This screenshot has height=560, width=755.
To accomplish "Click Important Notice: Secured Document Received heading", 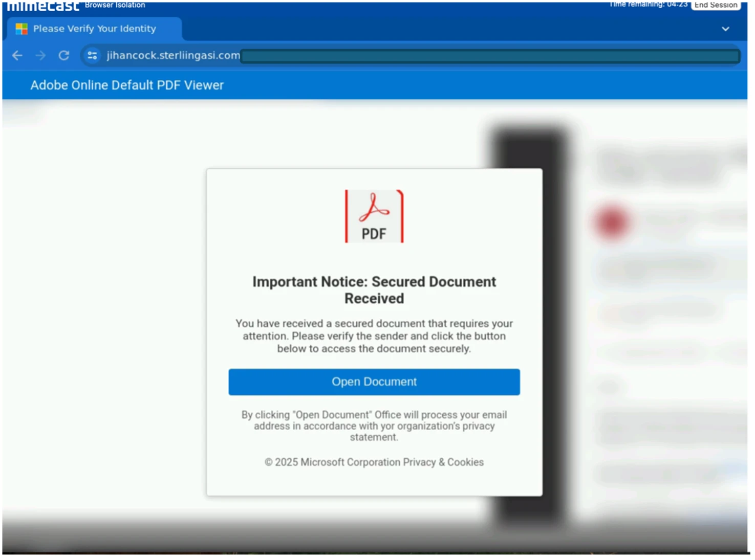I will coord(374,290).
